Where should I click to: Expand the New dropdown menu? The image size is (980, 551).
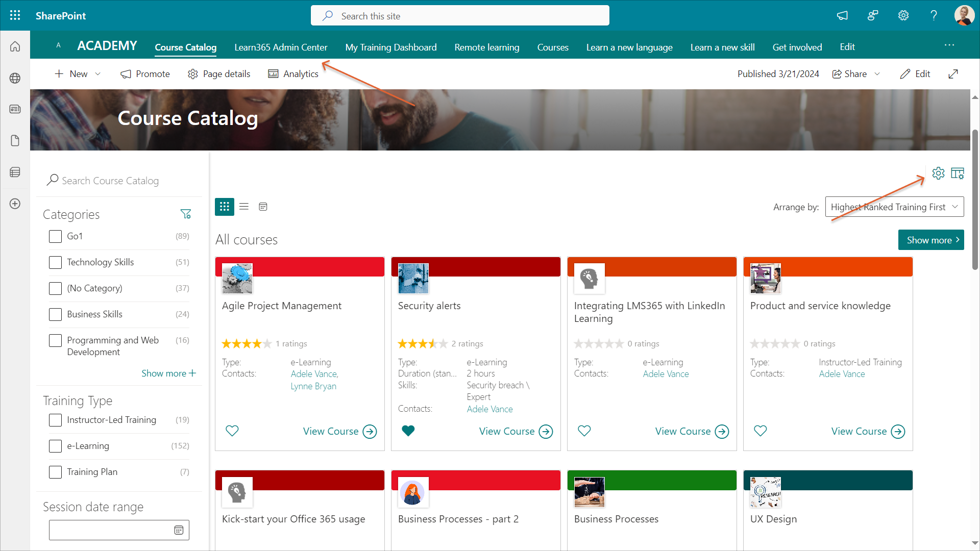97,74
